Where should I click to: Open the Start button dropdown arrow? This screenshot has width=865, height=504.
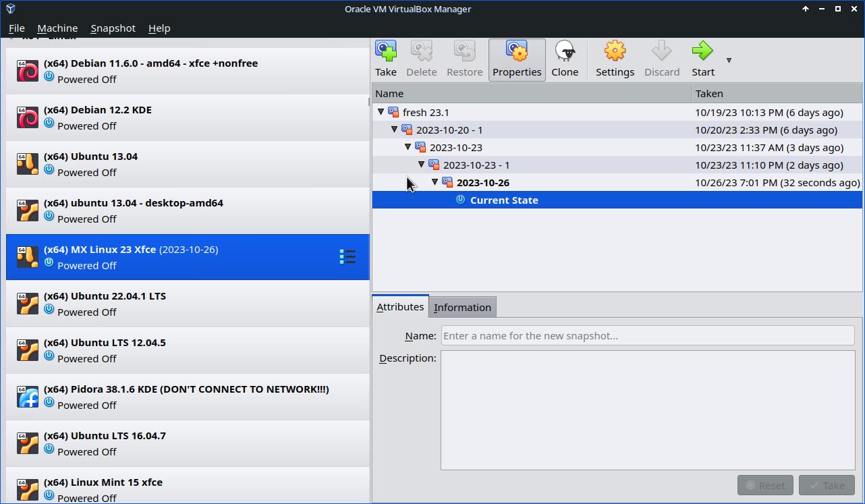pyautogui.click(x=729, y=60)
